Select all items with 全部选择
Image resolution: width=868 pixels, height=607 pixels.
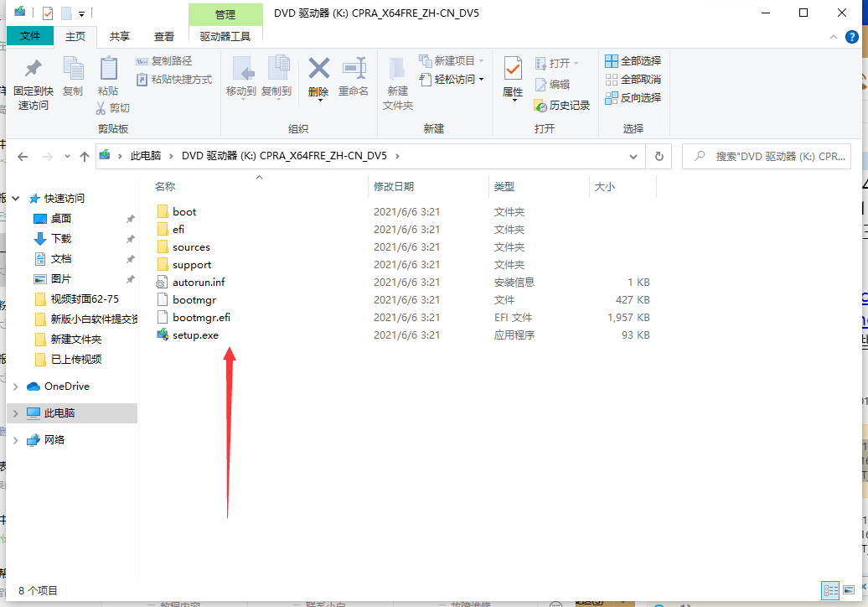click(x=633, y=60)
